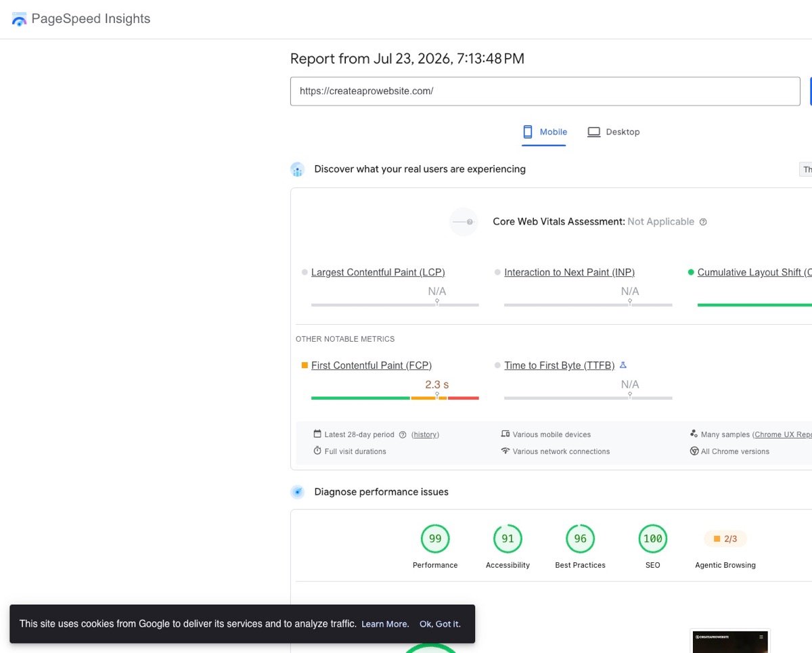Click the TTFB N/A value
Screen dimensions: 812x653
click(x=630, y=384)
